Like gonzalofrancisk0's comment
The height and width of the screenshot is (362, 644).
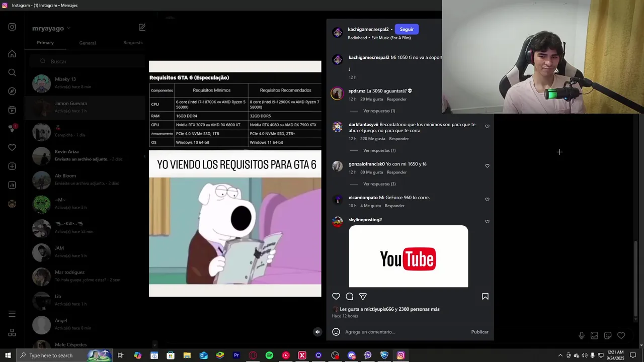coord(487,166)
